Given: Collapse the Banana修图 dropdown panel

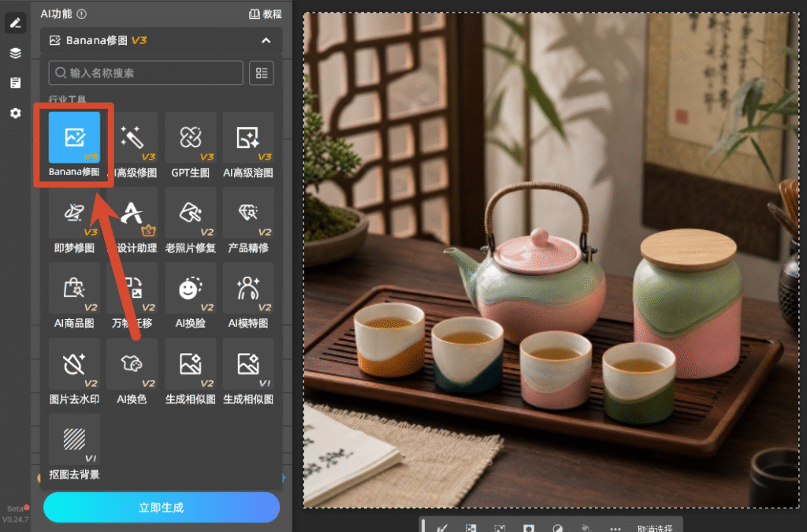Looking at the screenshot, I should tap(266, 41).
